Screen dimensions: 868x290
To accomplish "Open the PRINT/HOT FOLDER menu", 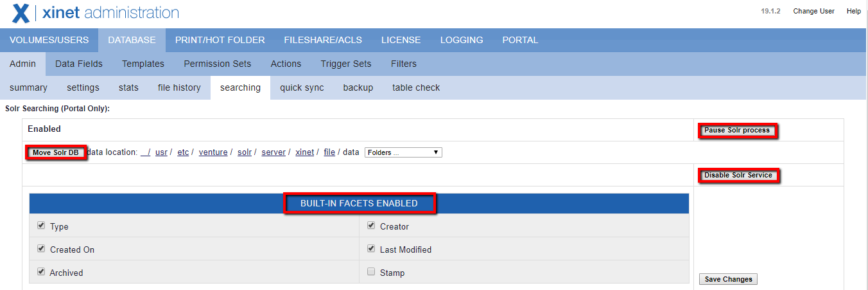I will 220,40.
